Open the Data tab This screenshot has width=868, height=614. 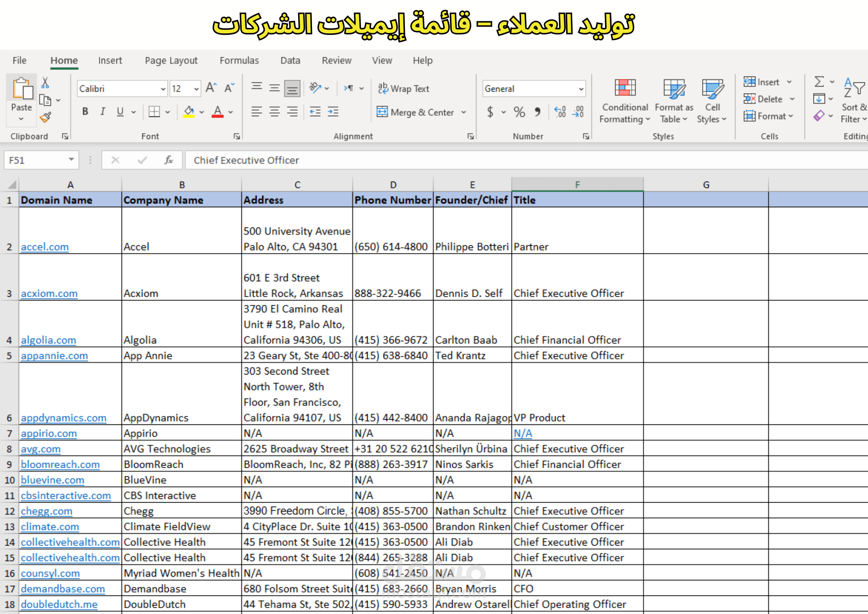290,60
